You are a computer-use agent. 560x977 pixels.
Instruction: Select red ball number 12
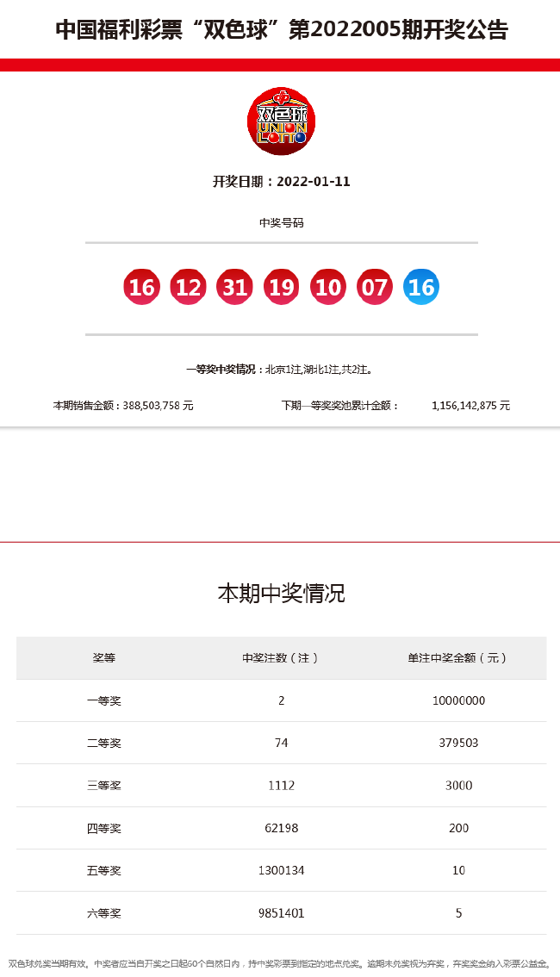pyautogui.click(x=188, y=287)
